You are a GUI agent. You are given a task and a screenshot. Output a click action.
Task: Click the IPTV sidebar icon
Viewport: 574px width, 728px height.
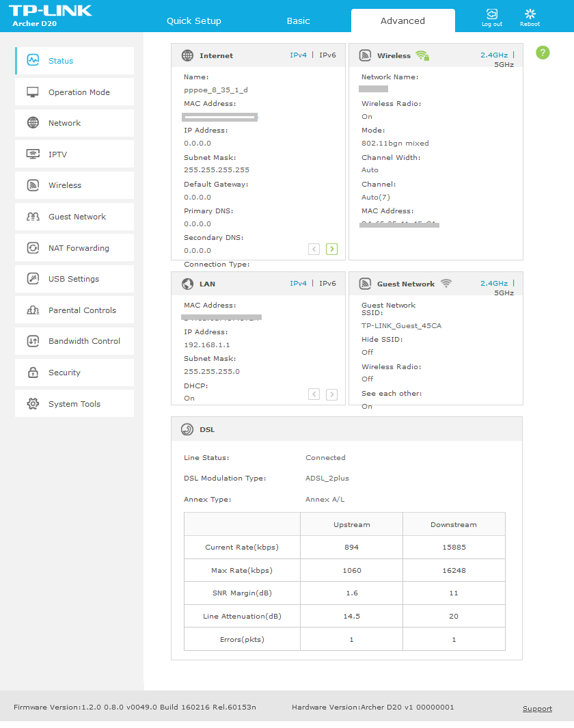pyautogui.click(x=33, y=154)
